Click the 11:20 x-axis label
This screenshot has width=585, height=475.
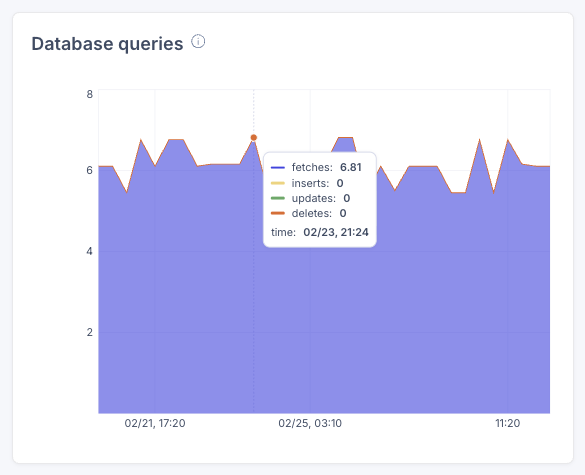507,423
